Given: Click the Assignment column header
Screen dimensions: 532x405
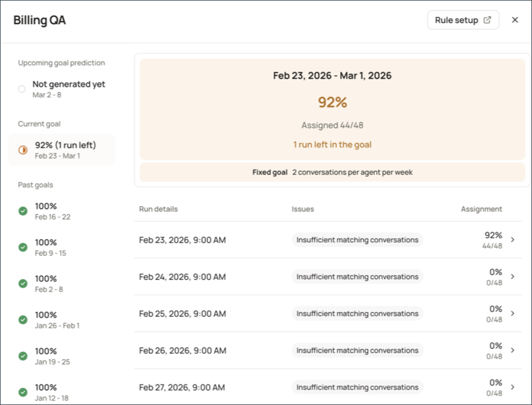Looking at the screenshot, I should click(x=481, y=209).
